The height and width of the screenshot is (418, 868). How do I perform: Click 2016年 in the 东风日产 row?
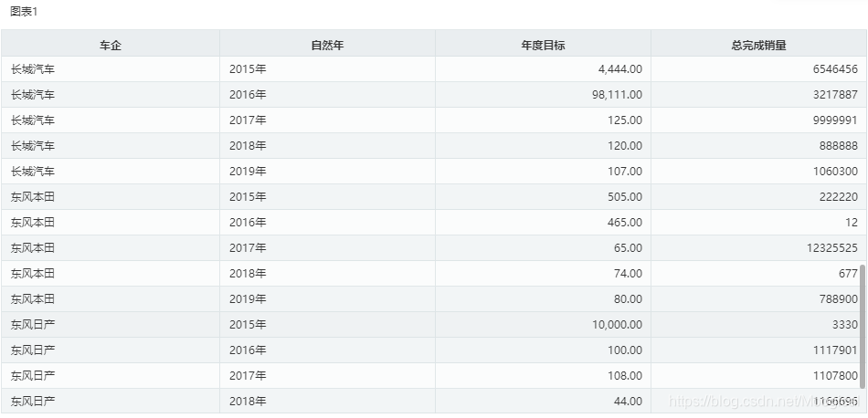coord(248,350)
